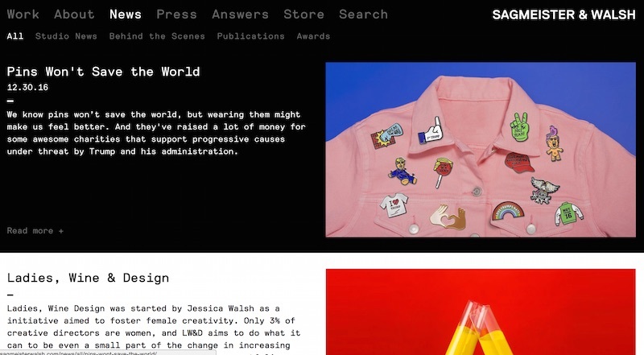Open Ladies, Wine & Design article title

point(88,278)
